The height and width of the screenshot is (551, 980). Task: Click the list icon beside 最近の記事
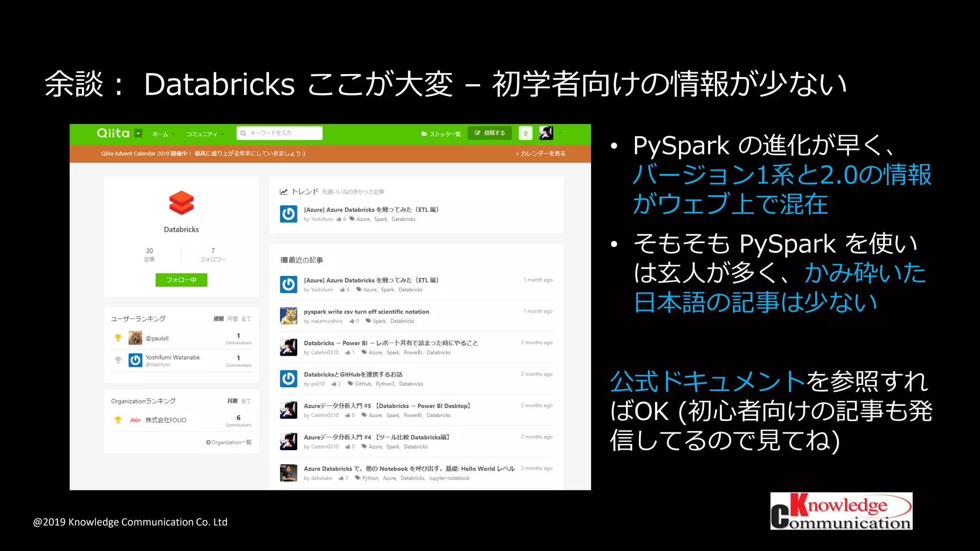284,260
